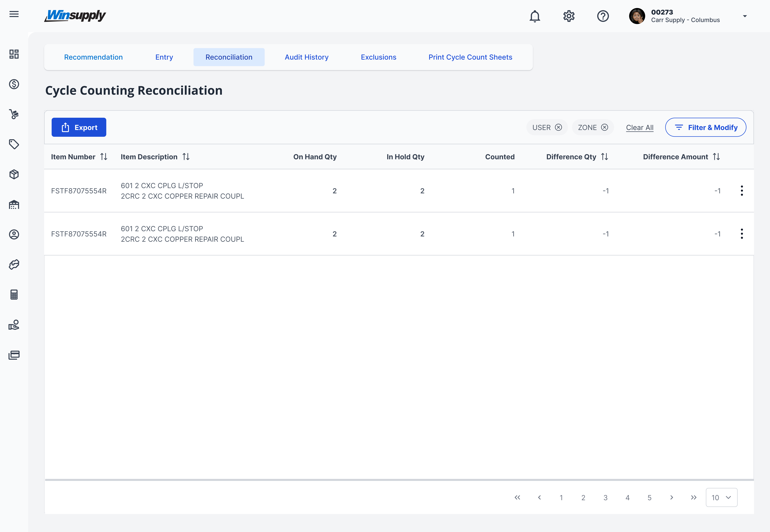
Task: Switch to the Audit History tab
Action: tap(306, 57)
